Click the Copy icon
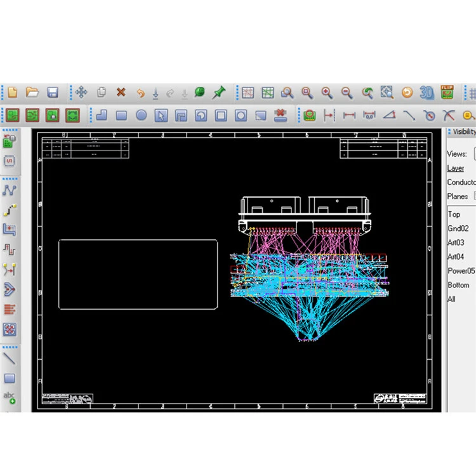The height and width of the screenshot is (476, 476). pos(102,92)
